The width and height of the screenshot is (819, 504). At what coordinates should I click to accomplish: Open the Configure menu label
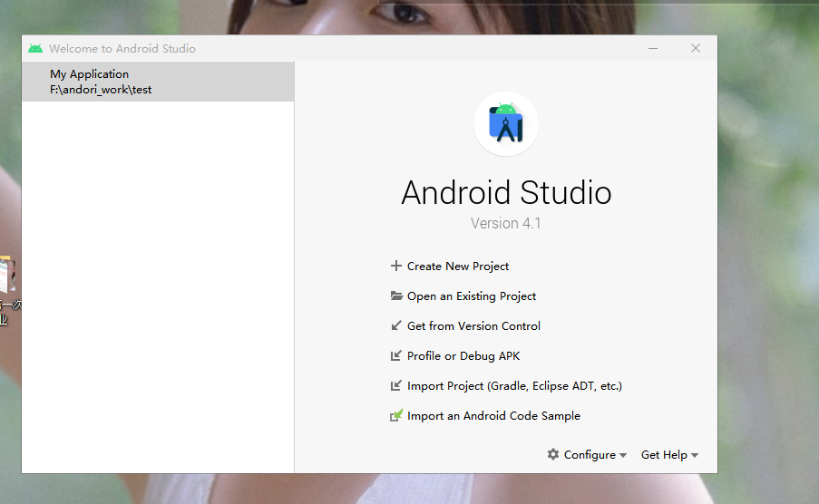click(590, 455)
